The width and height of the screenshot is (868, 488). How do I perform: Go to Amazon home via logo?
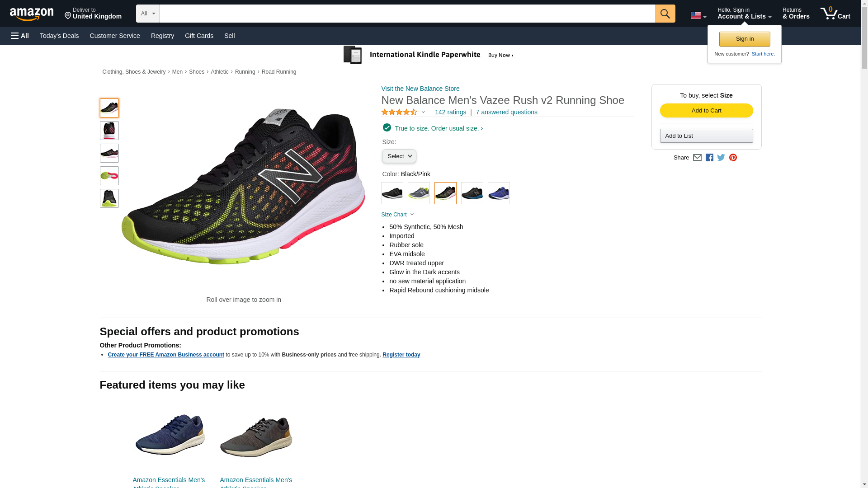pos(32,14)
